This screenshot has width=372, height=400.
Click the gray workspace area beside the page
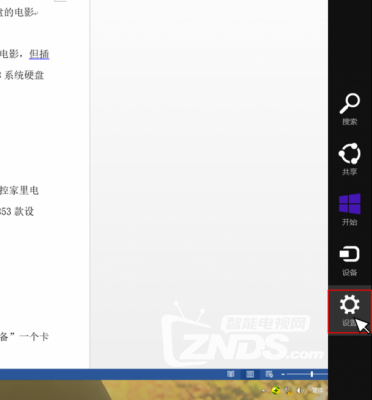pos(208,183)
